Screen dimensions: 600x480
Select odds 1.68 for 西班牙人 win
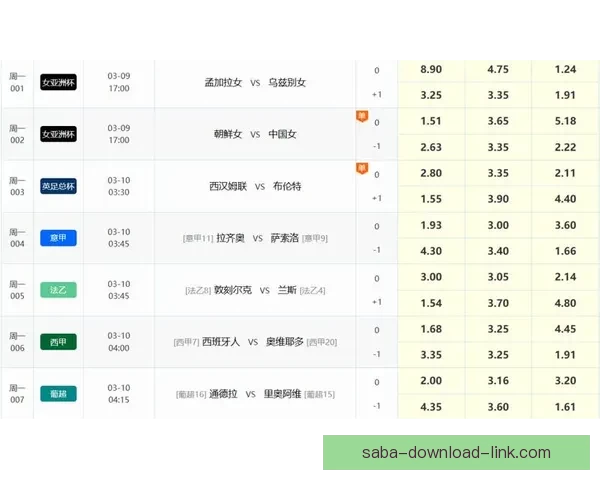pos(431,329)
